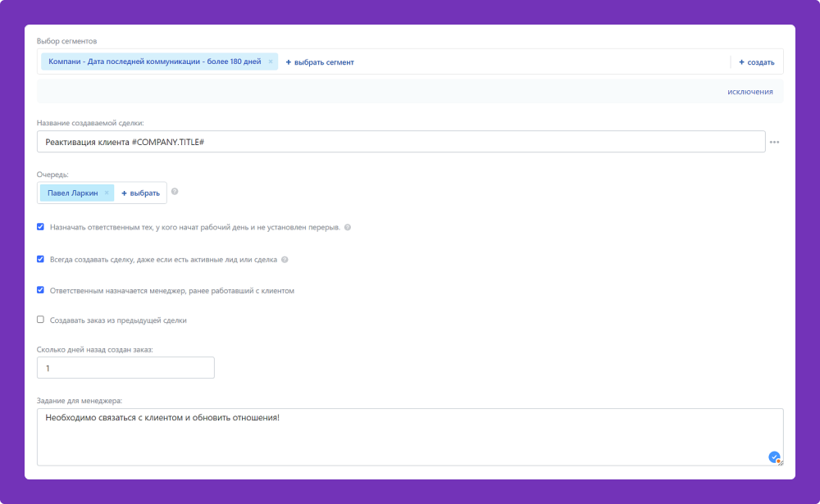Click into 'Задание для менеджера' textarea
The image size is (820, 504).
(x=410, y=437)
